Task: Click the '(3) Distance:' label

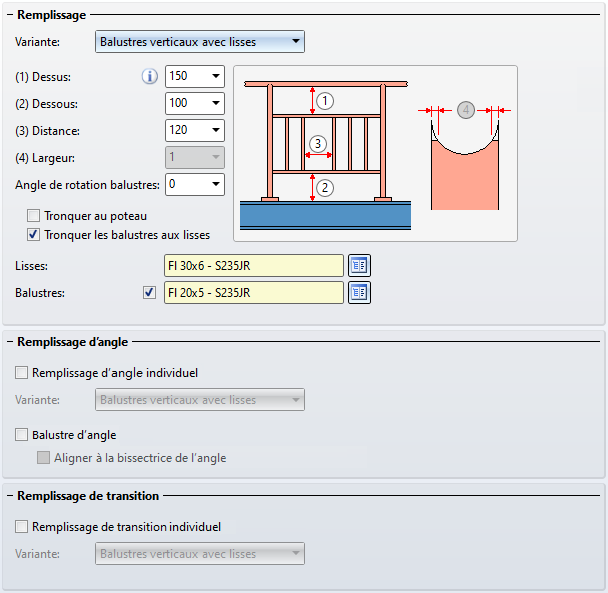Action: pyautogui.click(x=47, y=131)
